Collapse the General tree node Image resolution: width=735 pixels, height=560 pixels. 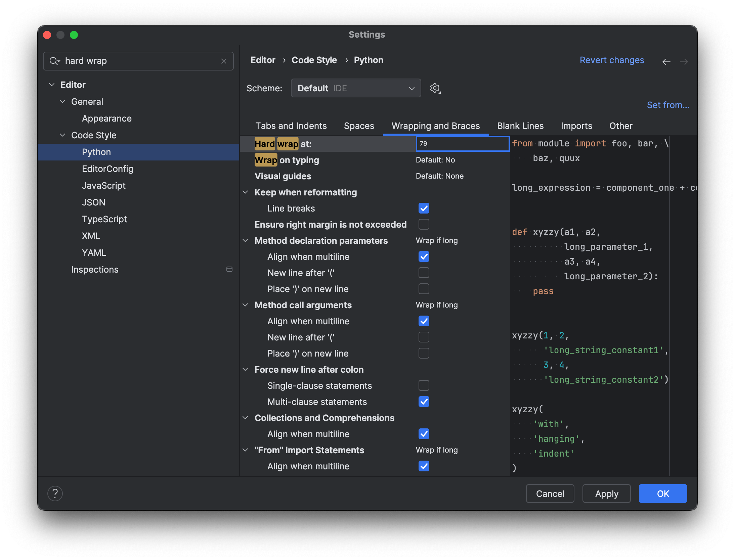[62, 101]
